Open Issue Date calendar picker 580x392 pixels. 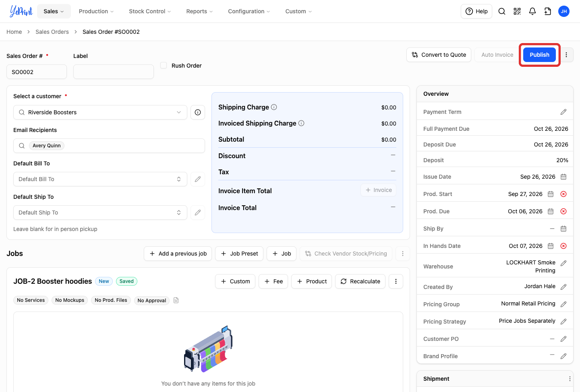[563, 177]
